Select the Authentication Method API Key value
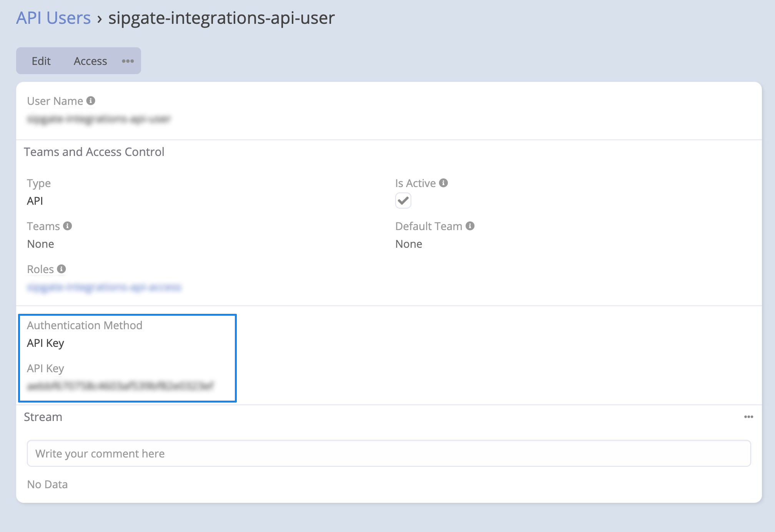The image size is (775, 532). 45,343
